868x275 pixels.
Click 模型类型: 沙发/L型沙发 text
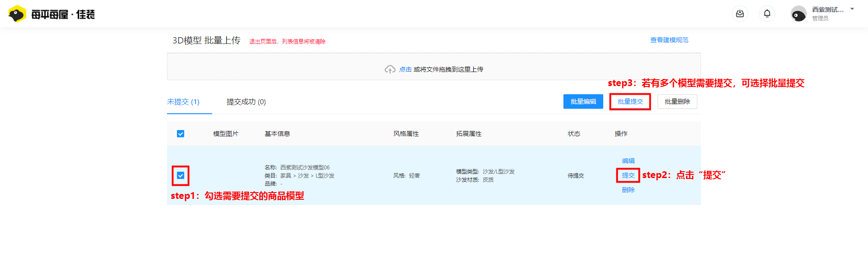485,172
